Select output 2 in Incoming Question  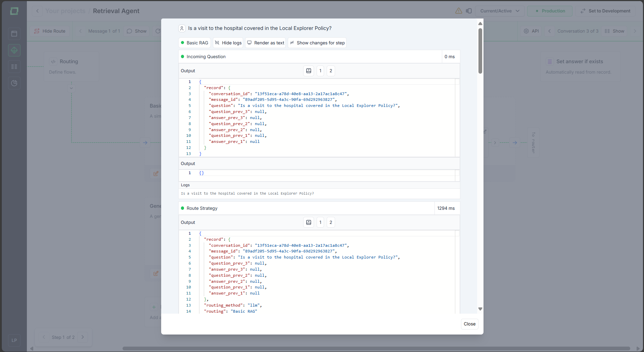tap(331, 71)
